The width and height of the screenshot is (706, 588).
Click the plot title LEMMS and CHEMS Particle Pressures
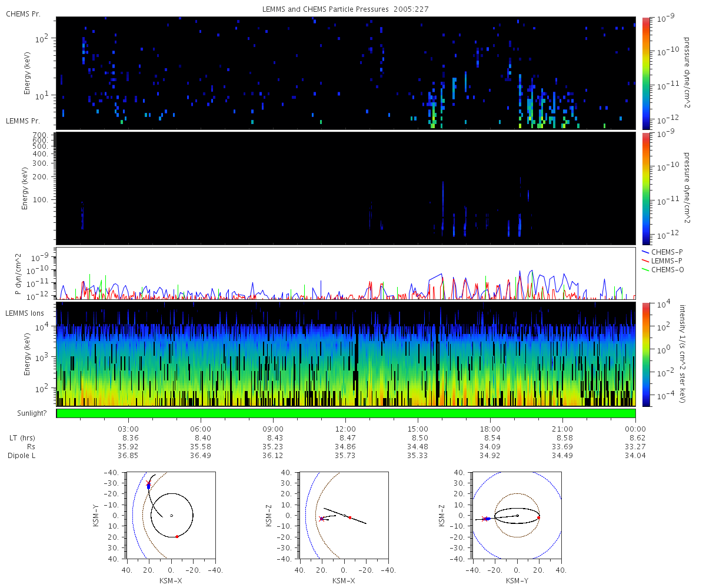[x=346, y=9]
